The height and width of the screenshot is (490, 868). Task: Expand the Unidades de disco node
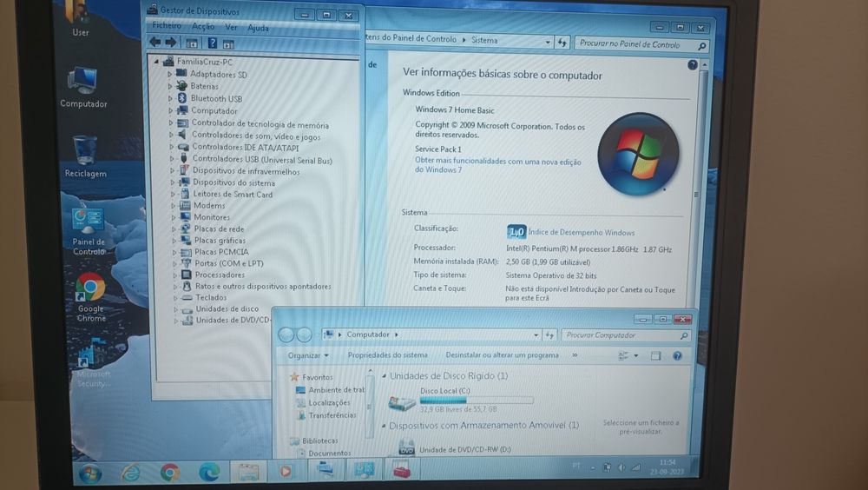(x=176, y=308)
